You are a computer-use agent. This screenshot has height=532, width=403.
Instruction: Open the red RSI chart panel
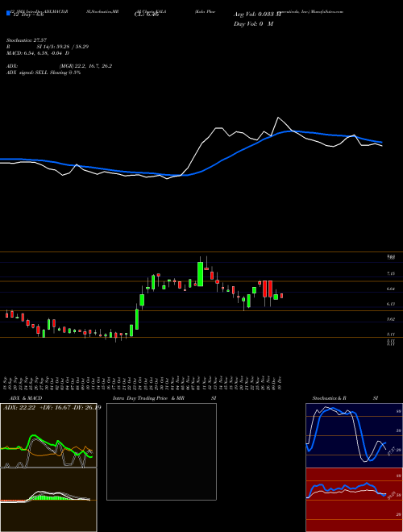pos(354,500)
